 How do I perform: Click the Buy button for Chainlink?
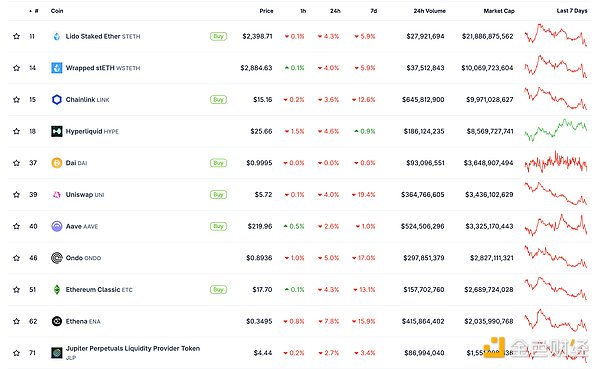[218, 100]
